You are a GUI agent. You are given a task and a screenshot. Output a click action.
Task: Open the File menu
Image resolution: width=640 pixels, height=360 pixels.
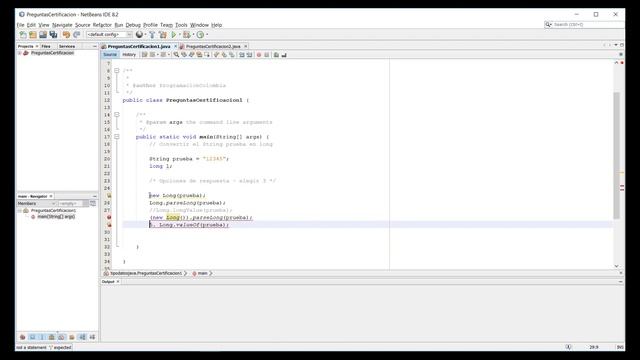tap(20, 25)
